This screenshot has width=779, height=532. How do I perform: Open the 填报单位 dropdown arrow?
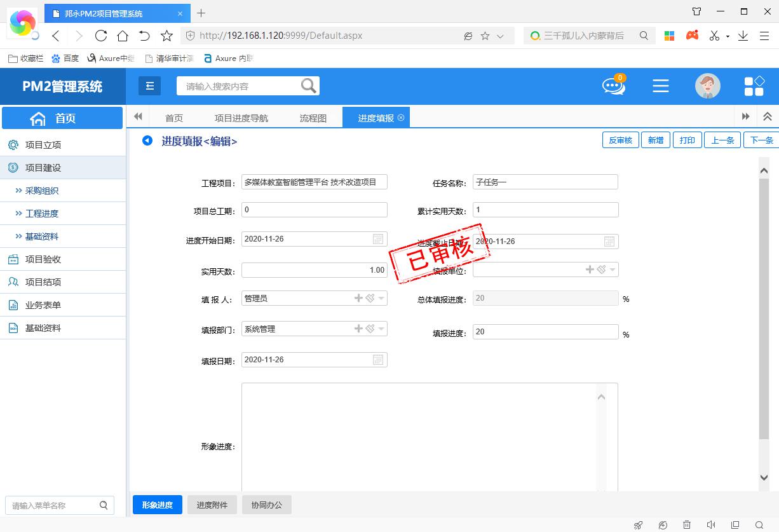pos(613,270)
